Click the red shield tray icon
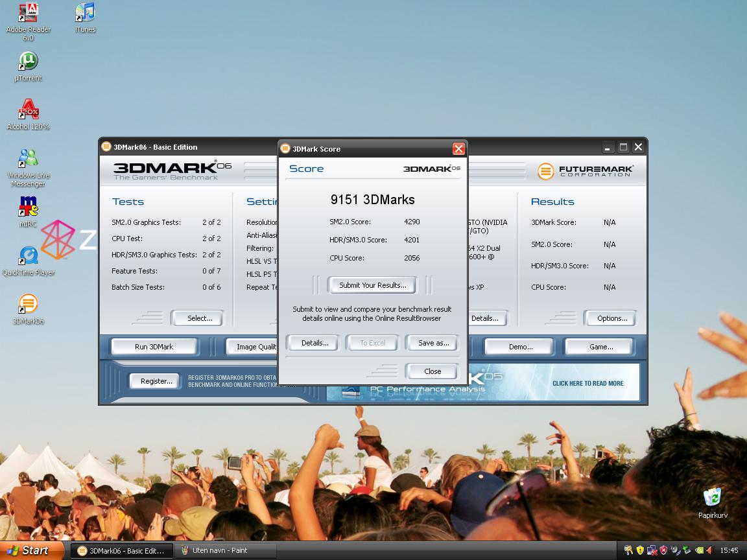Screen dimensions: 747x560 pos(663,550)
